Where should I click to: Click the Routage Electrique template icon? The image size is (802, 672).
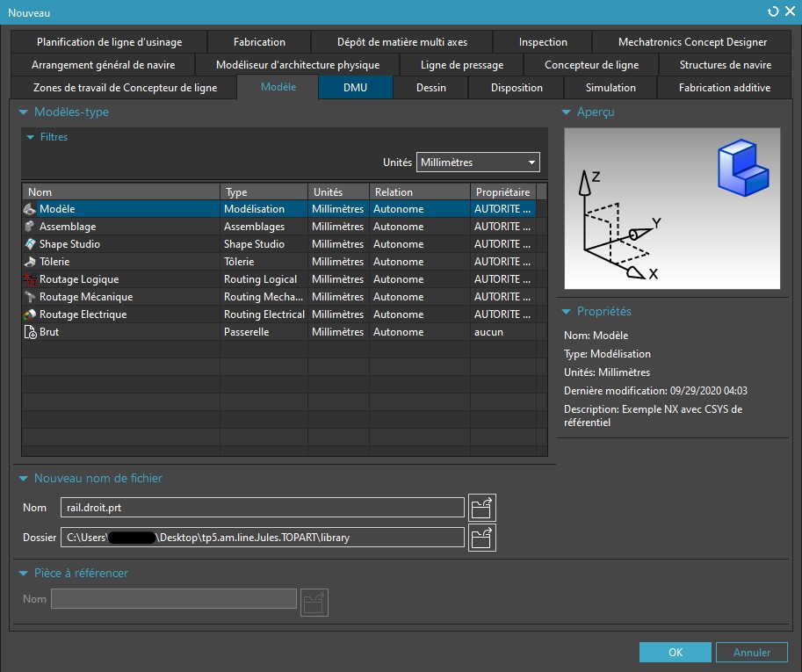coord(30,314)
